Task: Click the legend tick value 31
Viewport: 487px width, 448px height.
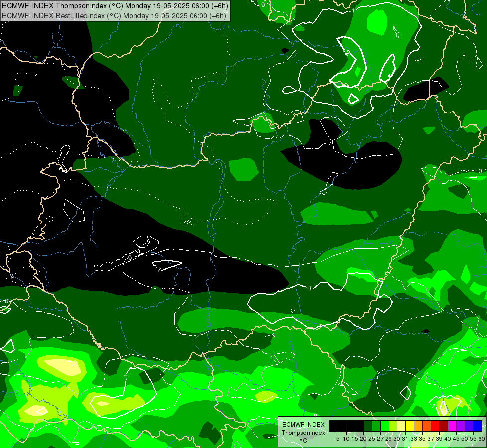Action: click(x=405, y=439)
